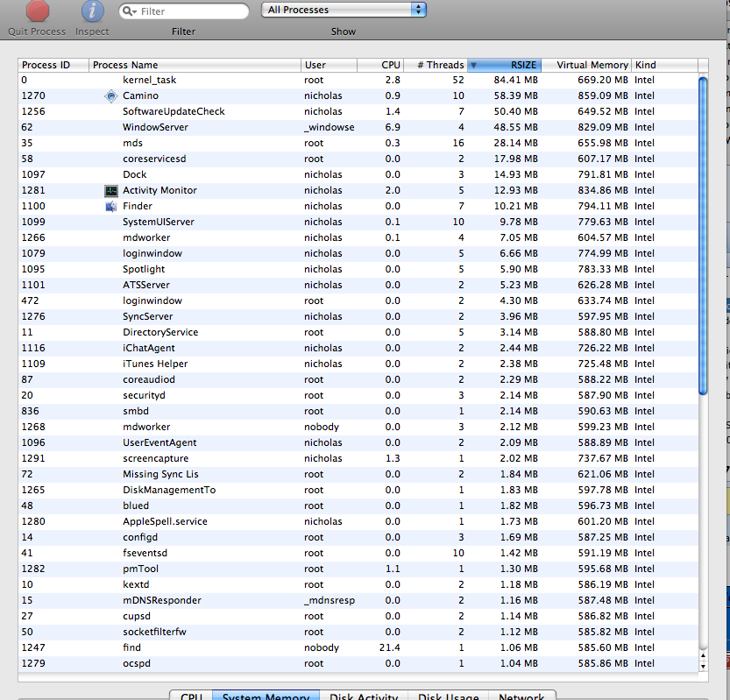
Task: Click the 84.41 MB RSIZE value
Action: (x=515, y=80)
